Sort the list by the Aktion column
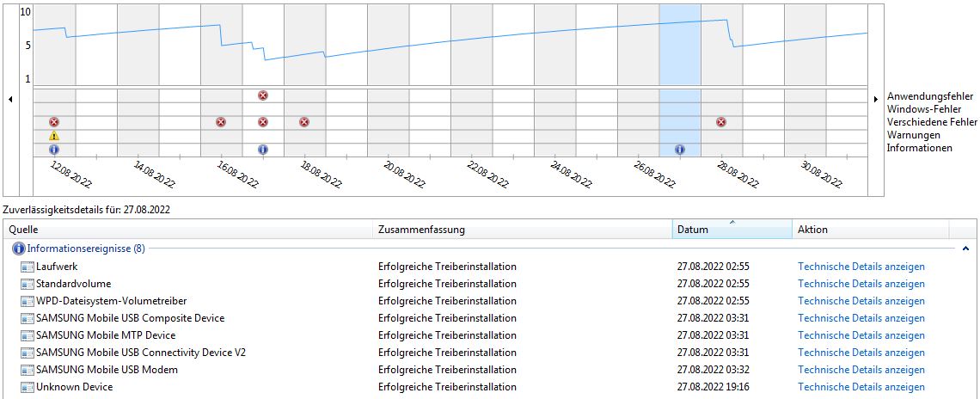This screenshot has height=399, width=980. pos(871,230)
